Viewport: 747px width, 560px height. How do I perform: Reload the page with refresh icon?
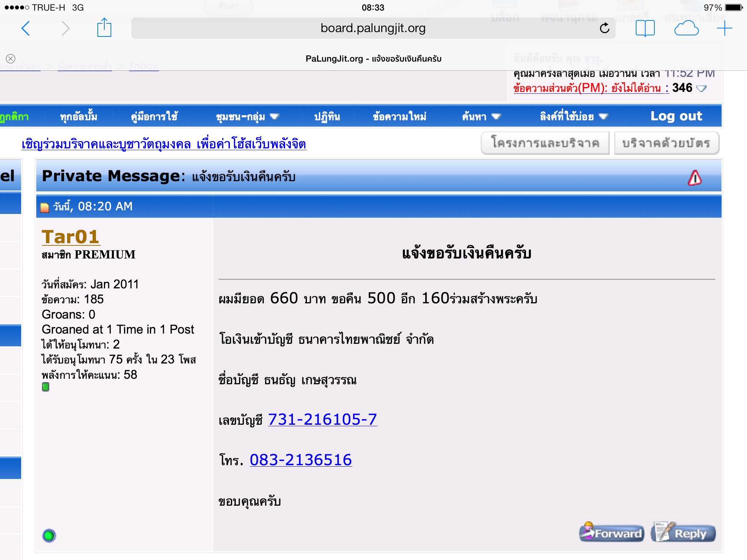604,28
